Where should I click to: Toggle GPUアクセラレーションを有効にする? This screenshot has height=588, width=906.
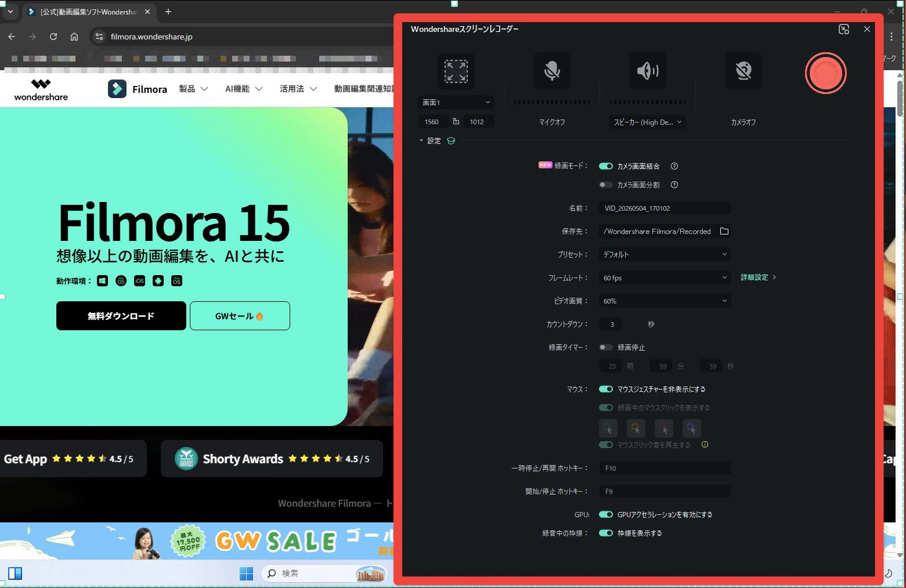click(x=605, y=514)
